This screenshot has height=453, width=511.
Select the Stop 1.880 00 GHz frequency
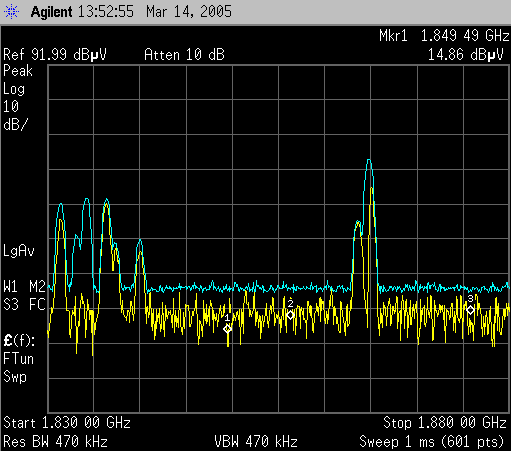[445, 423]
